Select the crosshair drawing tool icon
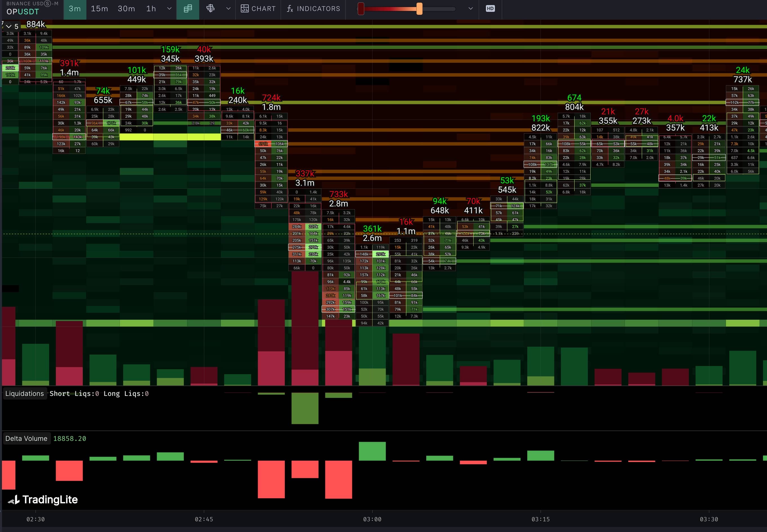This screenshot has width=767, height=532. (x=210, y=9)
